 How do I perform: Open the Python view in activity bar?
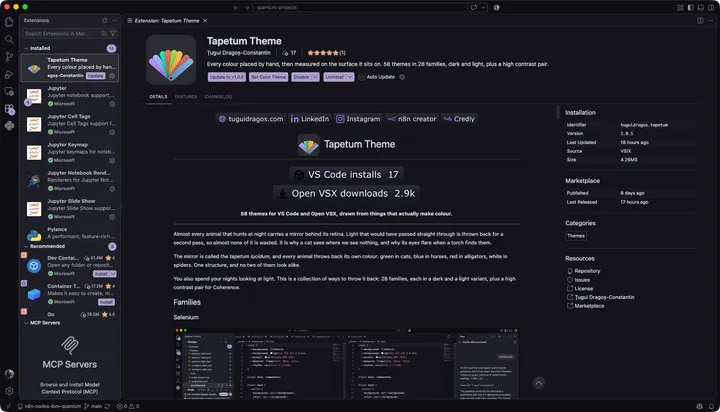coord(9,126)
